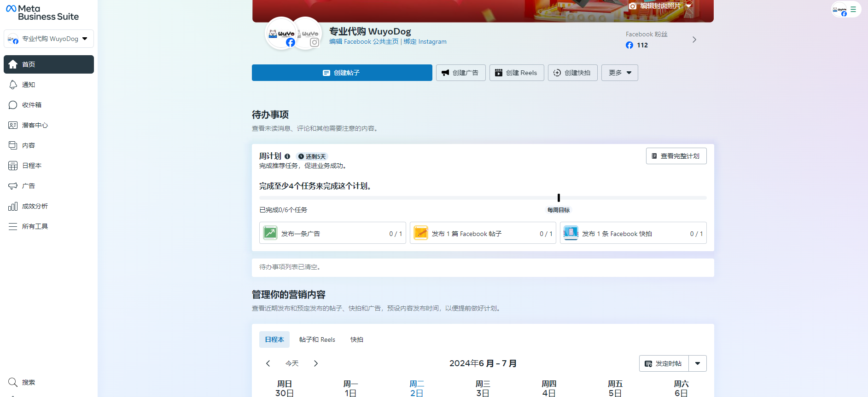Click the weekly plan progress bar
Screen dimensions: 868x397
tap(483, 198)
